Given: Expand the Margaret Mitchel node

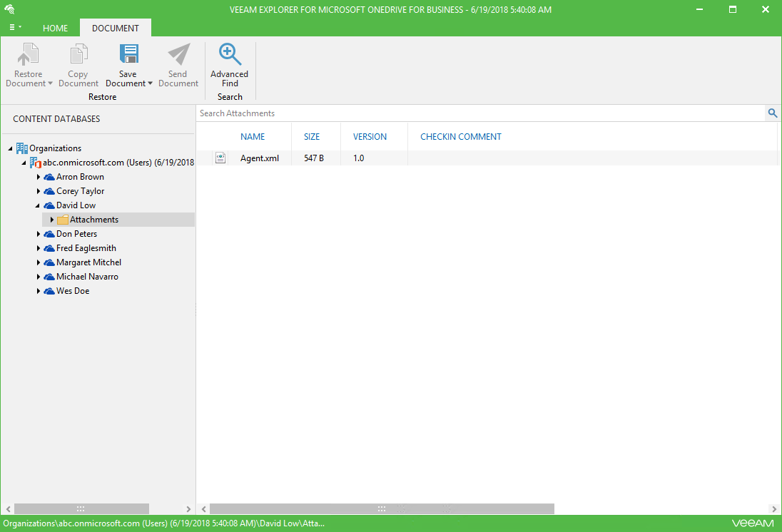Looking at the screenshot, I should pos(38,262).
